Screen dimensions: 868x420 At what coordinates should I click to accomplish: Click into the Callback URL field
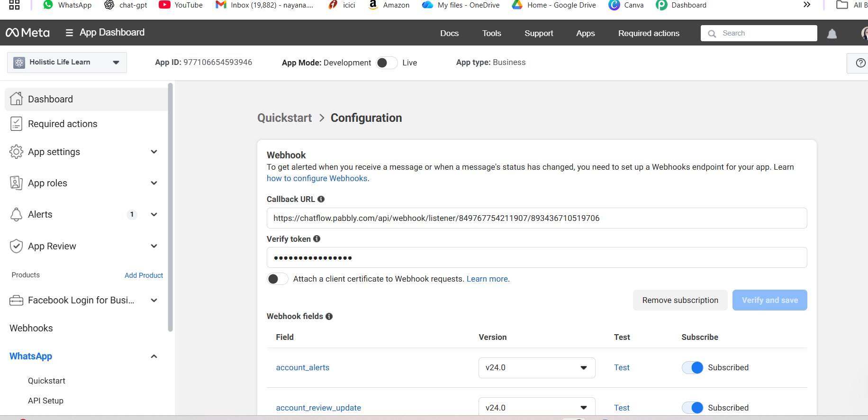536,218
